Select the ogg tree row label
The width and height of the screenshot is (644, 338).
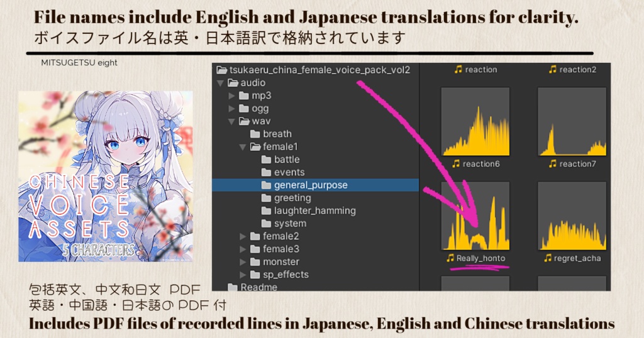[x=260, y=109]
